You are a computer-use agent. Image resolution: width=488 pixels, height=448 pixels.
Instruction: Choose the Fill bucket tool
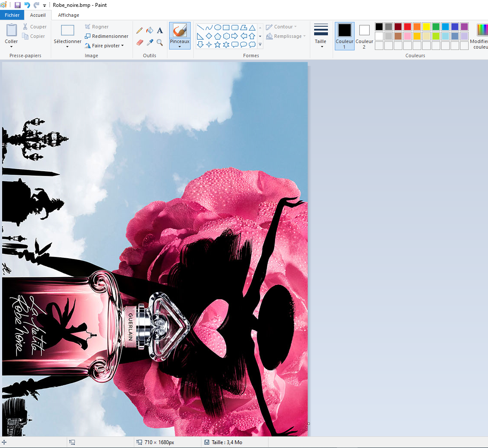click(150, 30)
